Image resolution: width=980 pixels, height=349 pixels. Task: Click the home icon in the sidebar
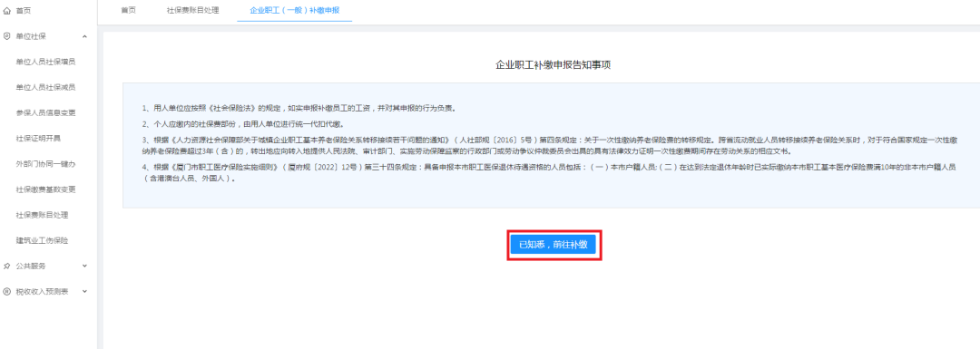point(7,11)
